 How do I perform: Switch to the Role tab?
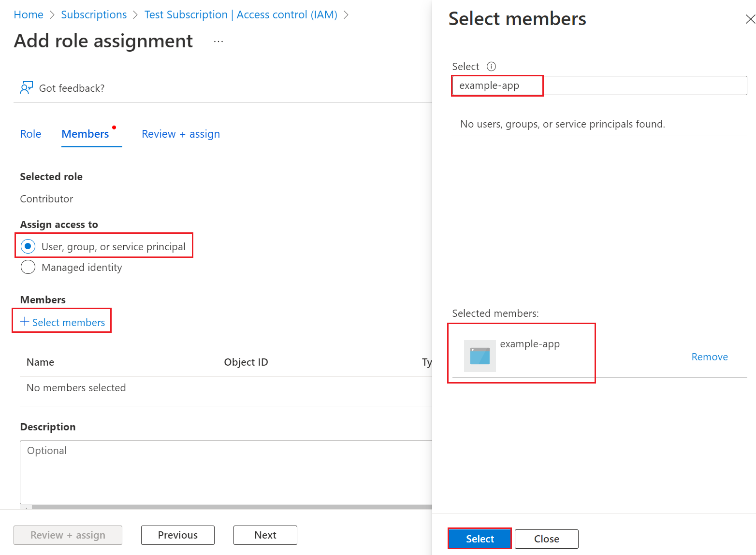(30, 134)
